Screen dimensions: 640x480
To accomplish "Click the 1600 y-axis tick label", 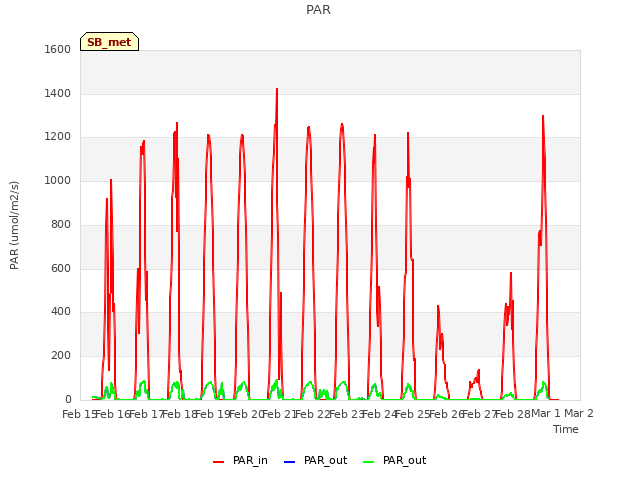I will click(58, 49).
